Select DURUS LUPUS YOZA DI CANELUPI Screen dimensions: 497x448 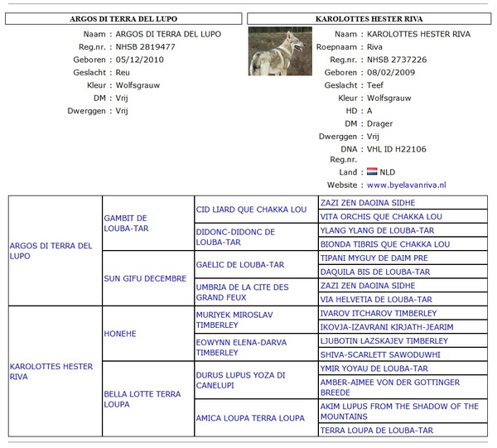[240, 380]
